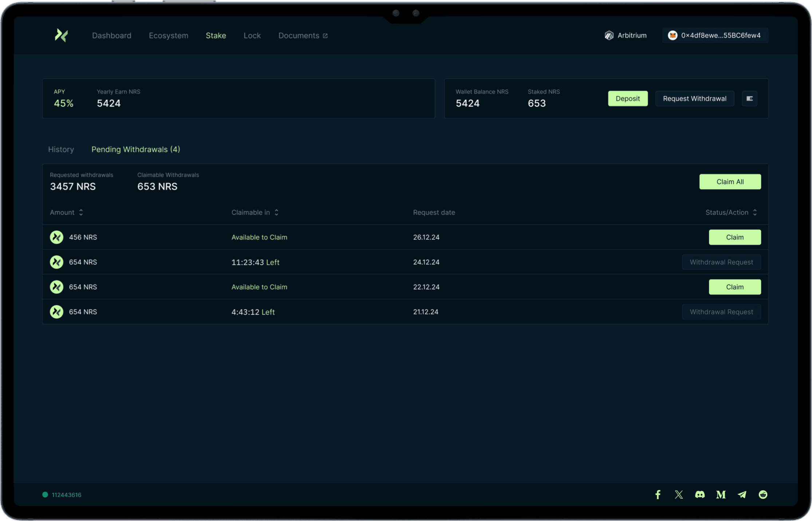Viewport: 812px width, 521px height.
Task: Open Medium social icon
Action: pyautogui.click(x=721, y=494)
